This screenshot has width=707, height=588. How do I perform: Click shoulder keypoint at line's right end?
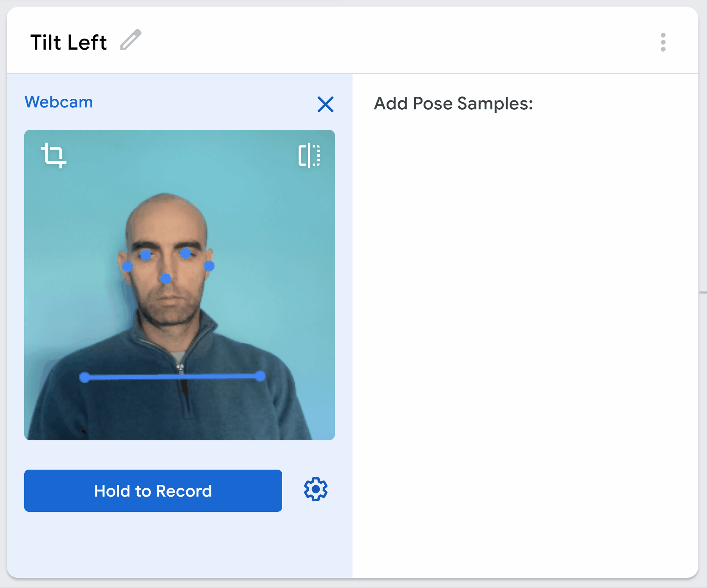[x=260, y=376]
